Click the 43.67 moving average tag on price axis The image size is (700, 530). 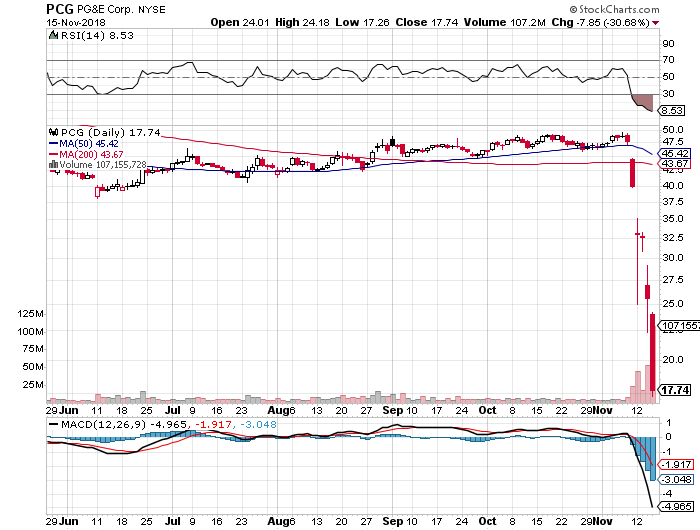[675, 163]
